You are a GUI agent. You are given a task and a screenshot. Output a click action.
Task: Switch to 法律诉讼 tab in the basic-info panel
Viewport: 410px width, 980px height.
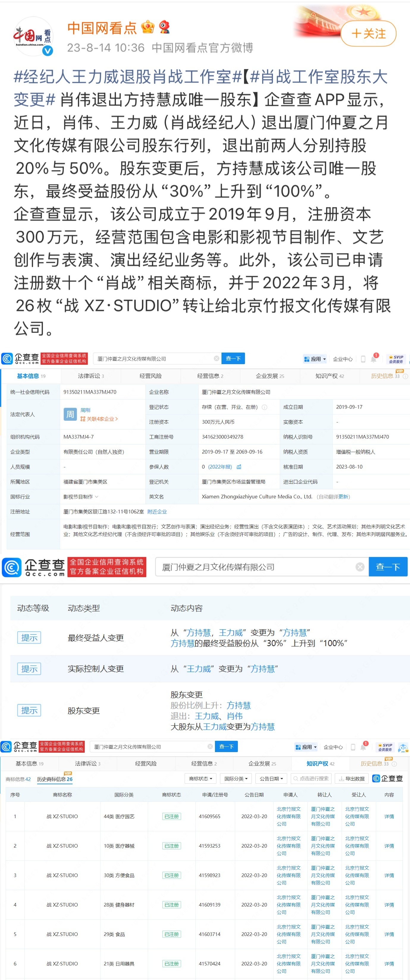pos(90,376)
